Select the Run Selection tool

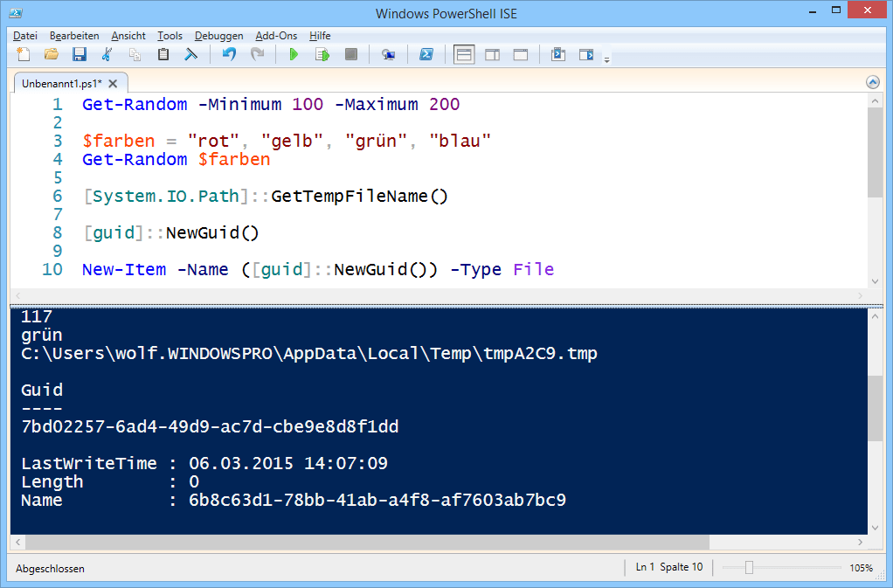(322, 54)
